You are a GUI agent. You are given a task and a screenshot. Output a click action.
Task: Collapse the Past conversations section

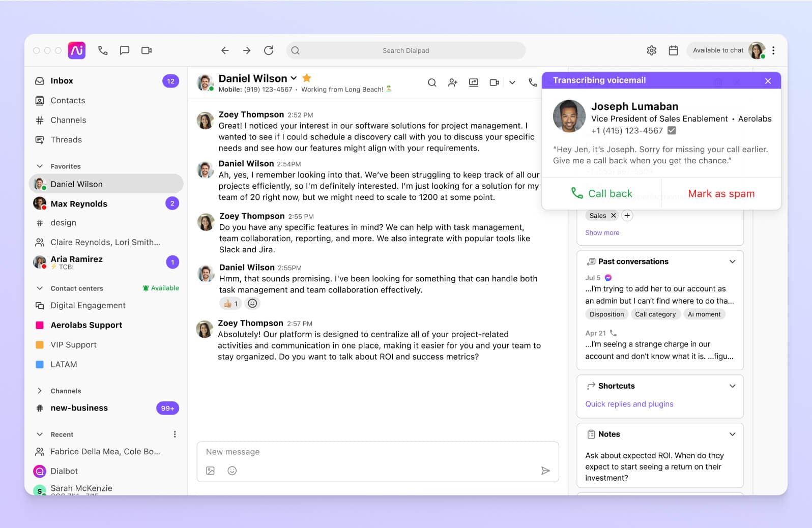point(732,261)
